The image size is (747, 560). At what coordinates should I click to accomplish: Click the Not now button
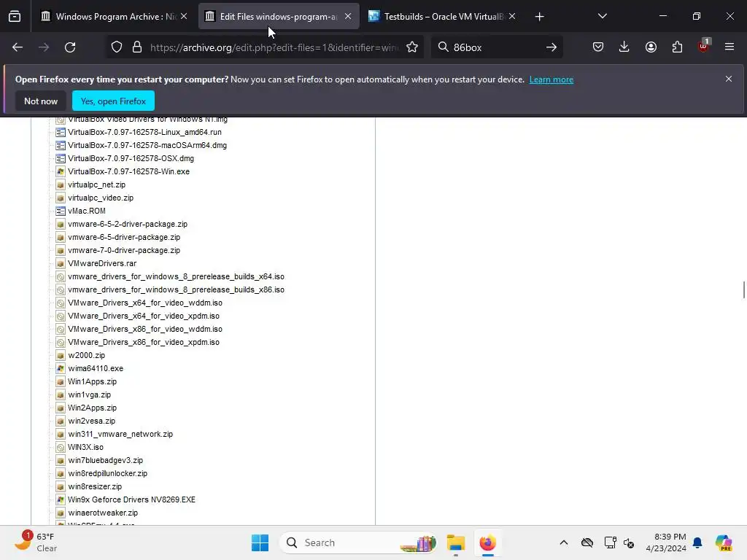[x=41, y=101]
